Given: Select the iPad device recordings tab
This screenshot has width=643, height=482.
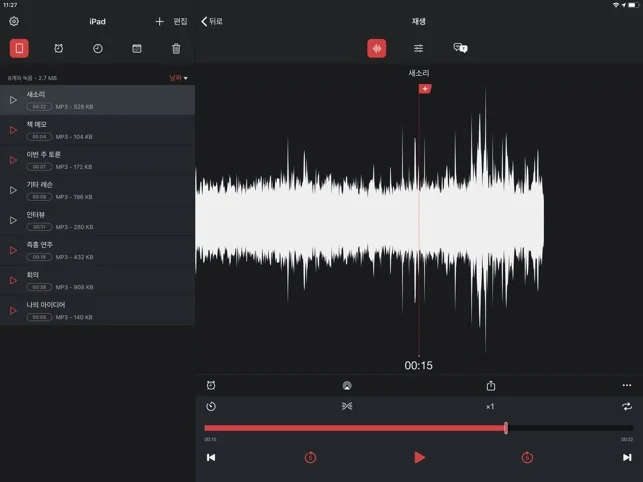Looking at the screenshot, I should [x=19, y=48].
